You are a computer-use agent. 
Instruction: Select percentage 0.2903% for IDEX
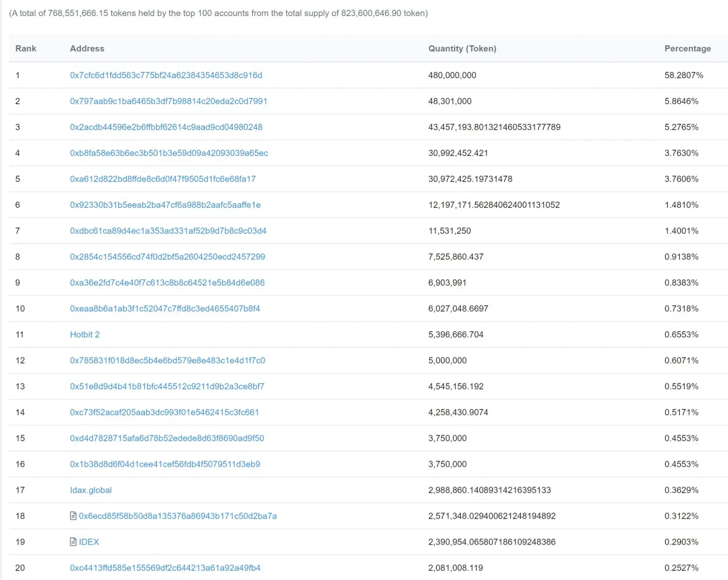(681, 542)
